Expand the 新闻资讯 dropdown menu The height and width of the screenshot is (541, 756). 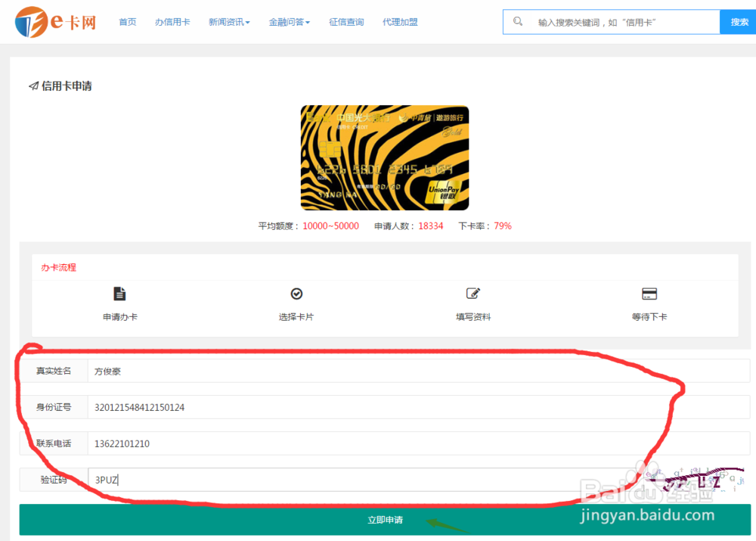(x=229, y=22)
